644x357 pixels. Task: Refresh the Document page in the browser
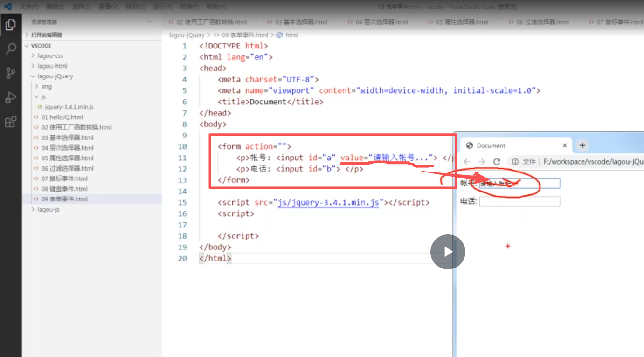[496, 161]
